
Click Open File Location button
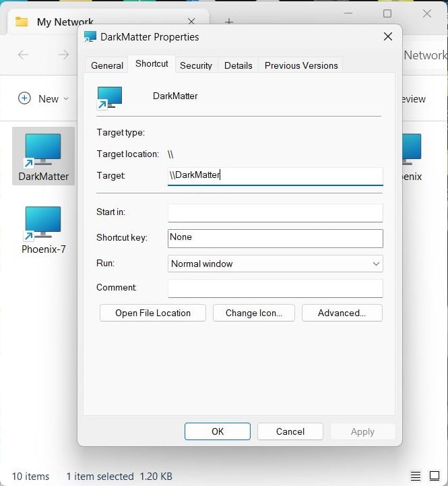pos(153,313)
